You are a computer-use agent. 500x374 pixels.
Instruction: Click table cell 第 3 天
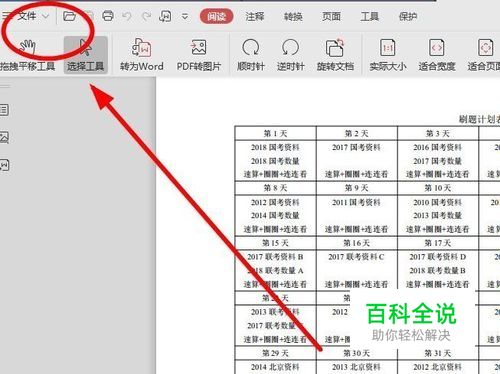point(438,133)
